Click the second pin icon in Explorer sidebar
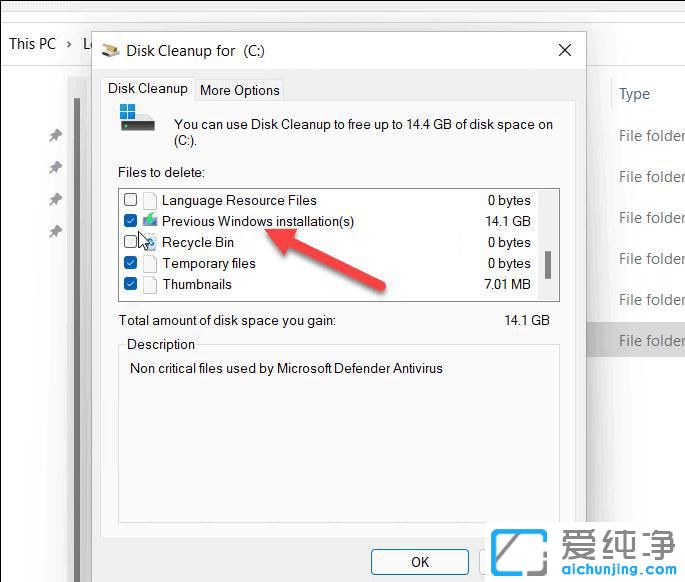The width and height of the screenshot is (685, 582). (x=55, y=167)
